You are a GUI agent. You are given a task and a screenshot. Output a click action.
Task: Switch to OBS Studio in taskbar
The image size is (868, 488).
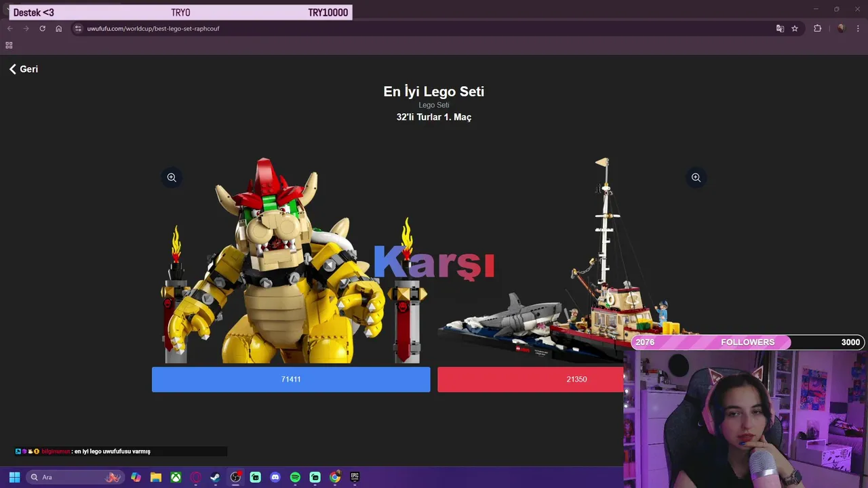click(235, 477)
